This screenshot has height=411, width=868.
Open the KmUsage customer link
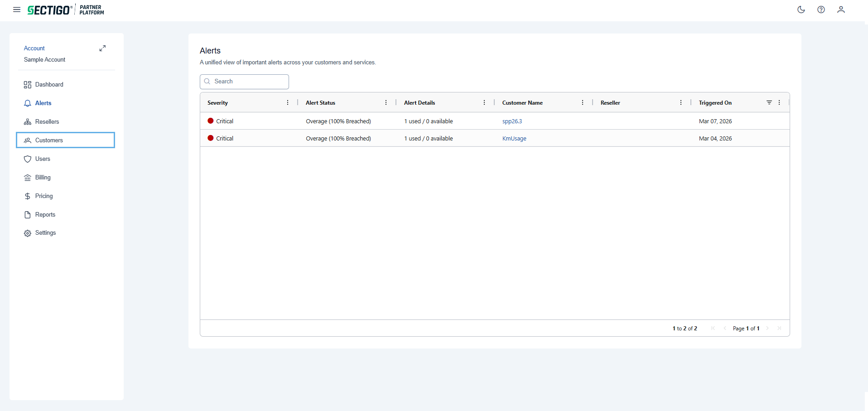pyautogui.click(x=514, y=139)
